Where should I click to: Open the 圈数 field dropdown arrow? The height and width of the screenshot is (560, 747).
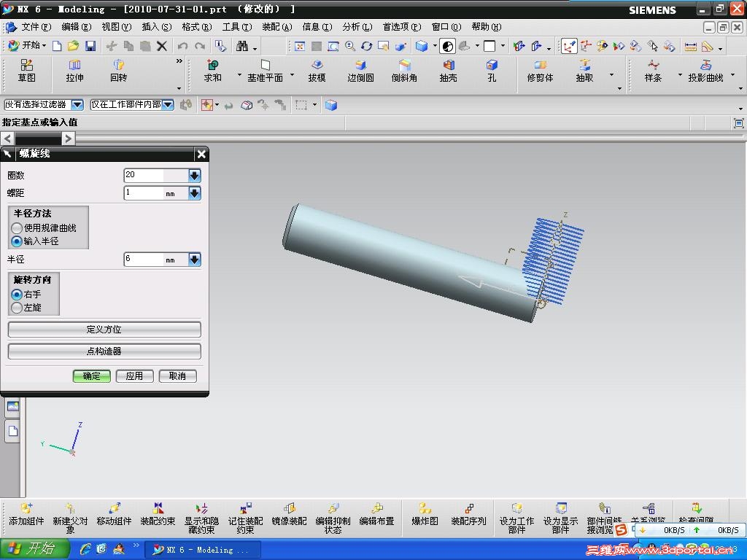194,175
